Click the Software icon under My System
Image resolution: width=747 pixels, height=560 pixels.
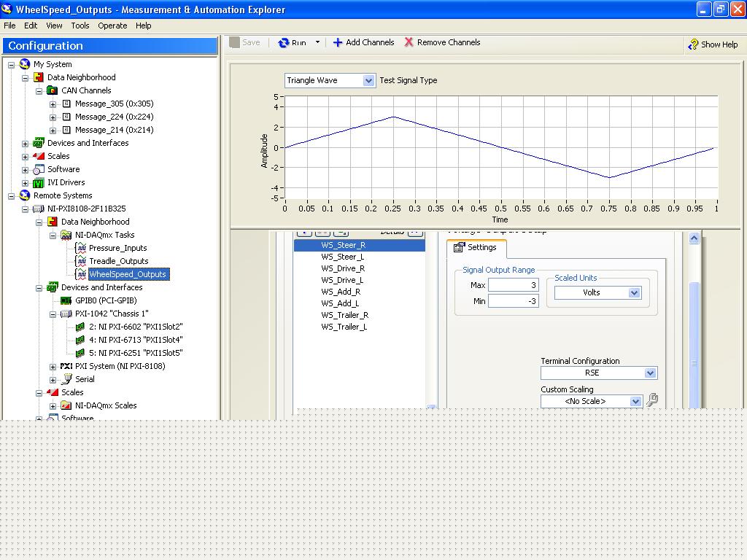click(39, 169)
